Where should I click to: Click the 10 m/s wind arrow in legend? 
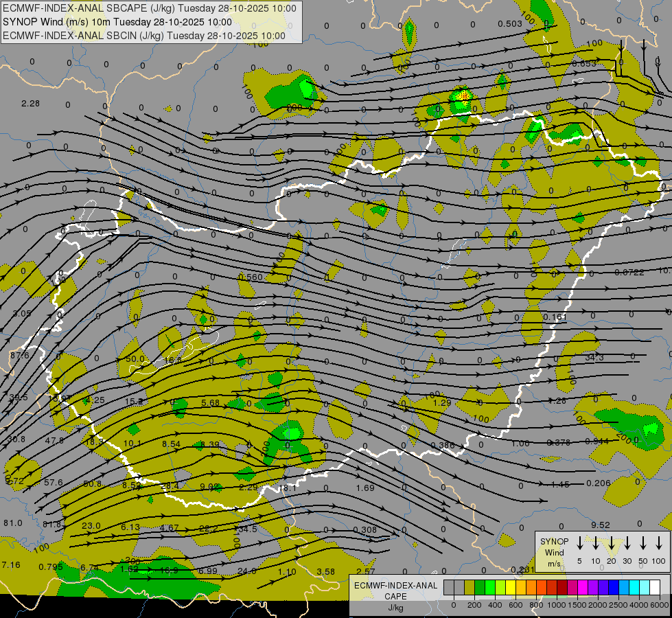click(x=595, y=543)
